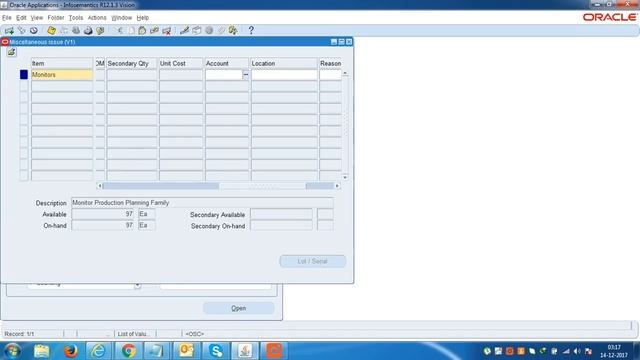
Task: Click the Window Help question mark icon
Action: pyautogui.click(x=251, y=31)
